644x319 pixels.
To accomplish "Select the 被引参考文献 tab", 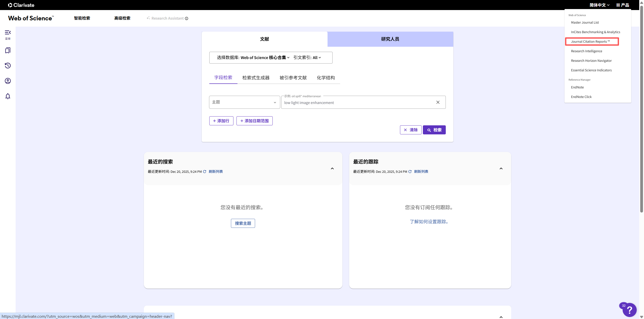I will point(293,78).
